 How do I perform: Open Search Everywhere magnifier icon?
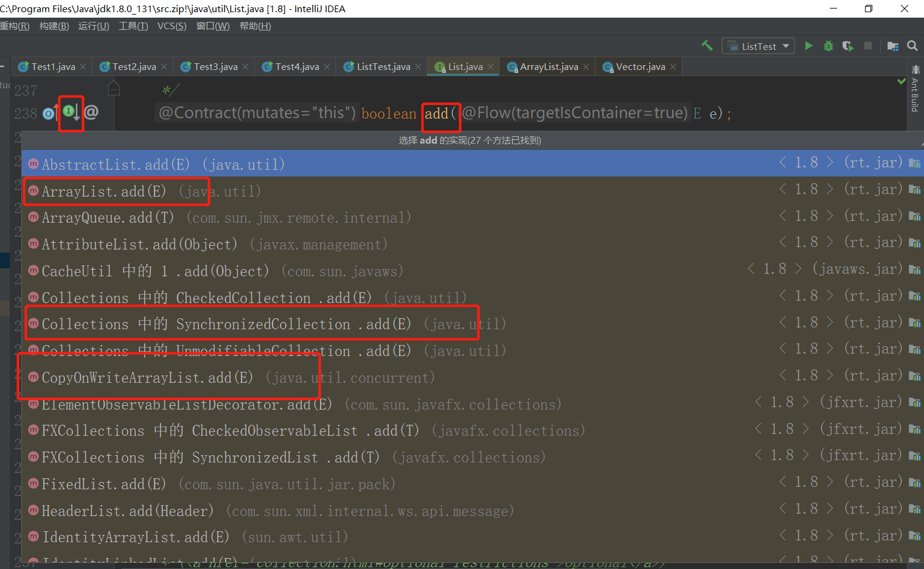pyautogui.click(x=912, y=46)
